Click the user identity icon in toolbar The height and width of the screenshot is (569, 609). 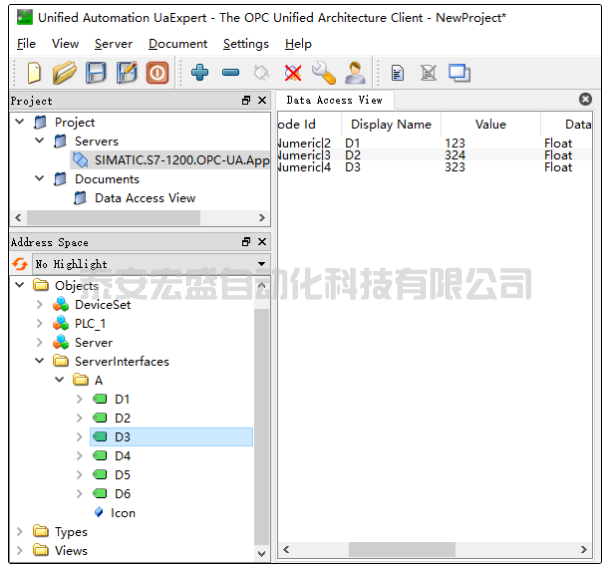[354, 73]
